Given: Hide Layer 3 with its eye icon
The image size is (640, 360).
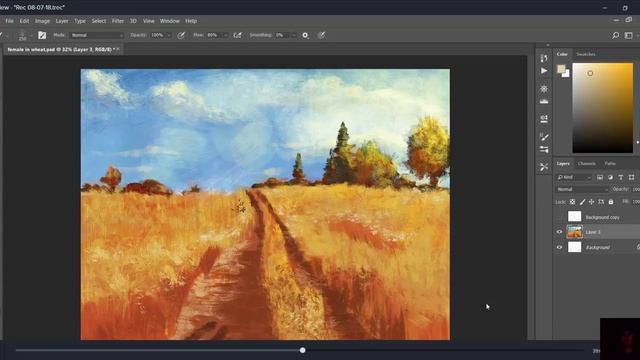Looking at the screenshot, I should point(560,232).
